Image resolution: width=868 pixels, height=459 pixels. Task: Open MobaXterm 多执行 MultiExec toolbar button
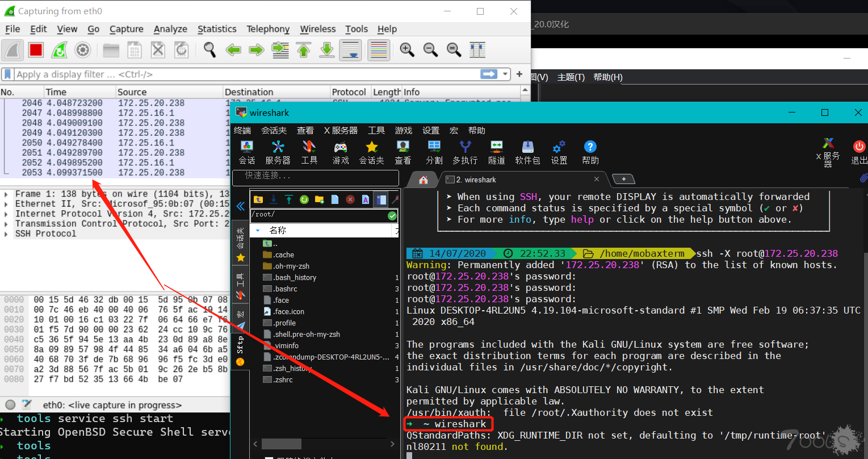click(x=465, y=152)
